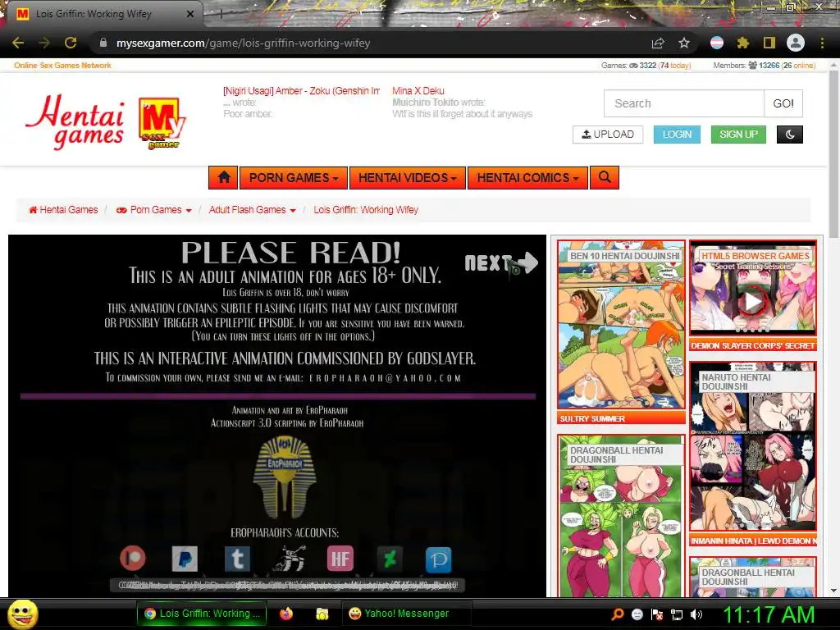Open the Online Sex Games Network link
Viewport: 840px width, 630px height.
pos(62,66)
